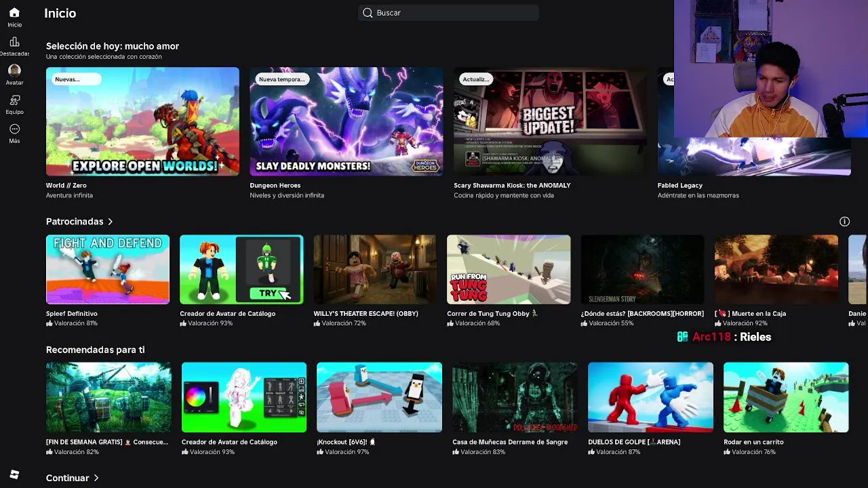Open recommended Creador de Avatar de Catálogo thumbnail

point(244,397)
